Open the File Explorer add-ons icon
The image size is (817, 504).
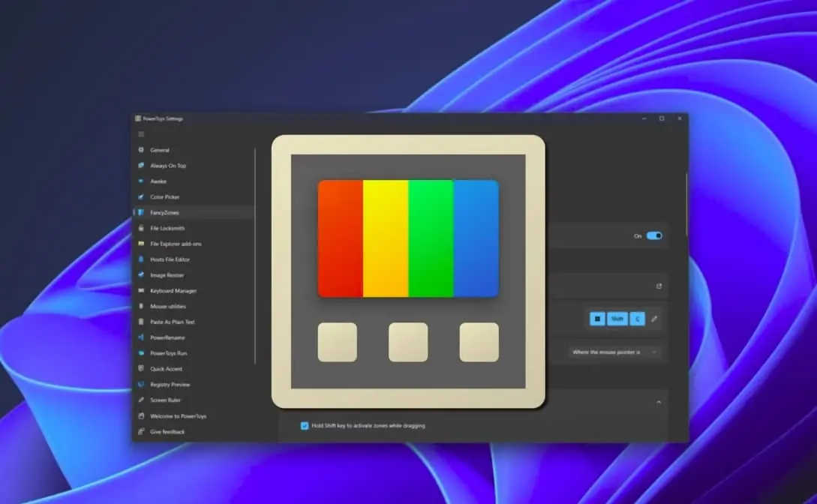pyautogui.click(x=141, y=244)
